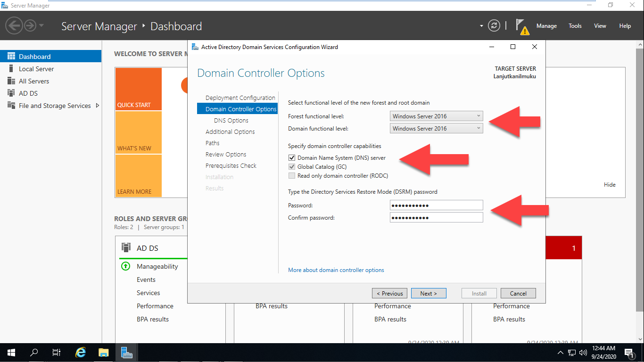Click the Server Manager forward navigation arrow
This screenshot has height=362, width=644.
[x=30, y=25]
